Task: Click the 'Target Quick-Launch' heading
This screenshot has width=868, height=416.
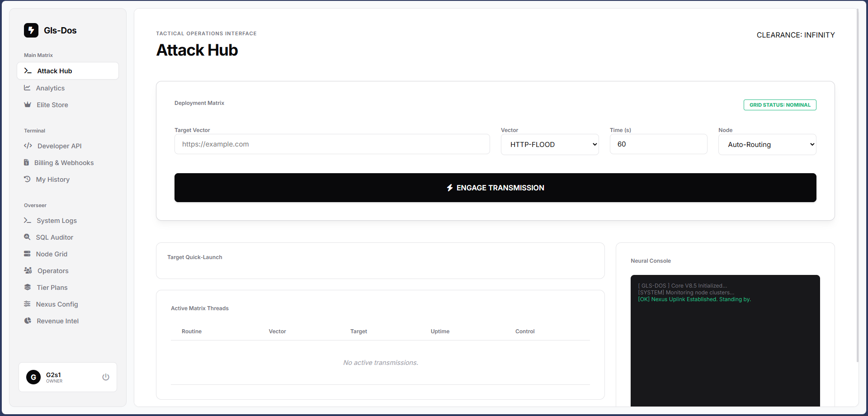Action: [195, 257]
